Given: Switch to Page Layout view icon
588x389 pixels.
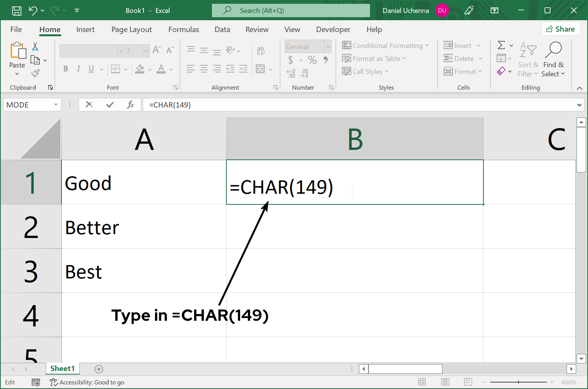Looking at the screenshot, I should tap(445, 382).
